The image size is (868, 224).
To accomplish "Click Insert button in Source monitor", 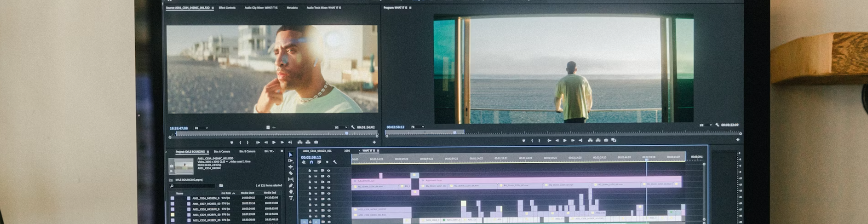I will 300,142.
